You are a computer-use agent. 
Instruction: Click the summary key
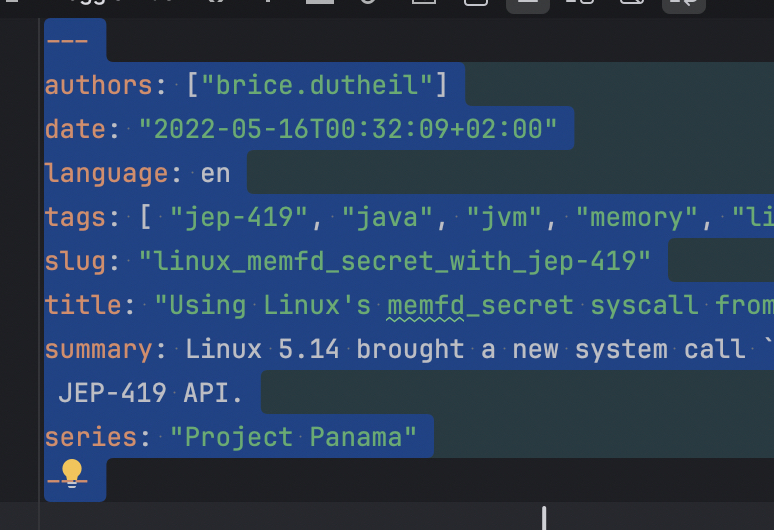point(98,349)
